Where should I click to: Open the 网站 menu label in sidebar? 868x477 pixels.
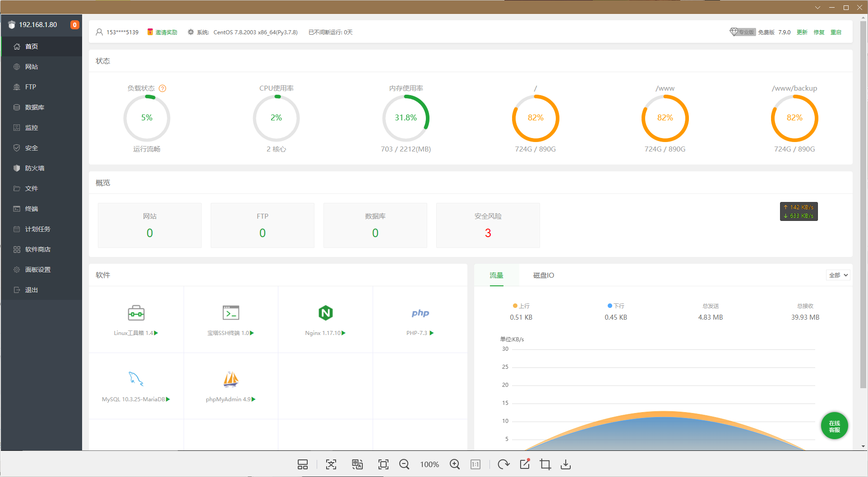(32, 67)
